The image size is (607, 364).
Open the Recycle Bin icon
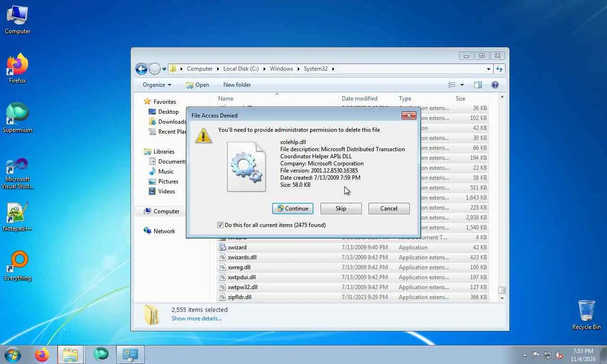(x=586, y=315)
